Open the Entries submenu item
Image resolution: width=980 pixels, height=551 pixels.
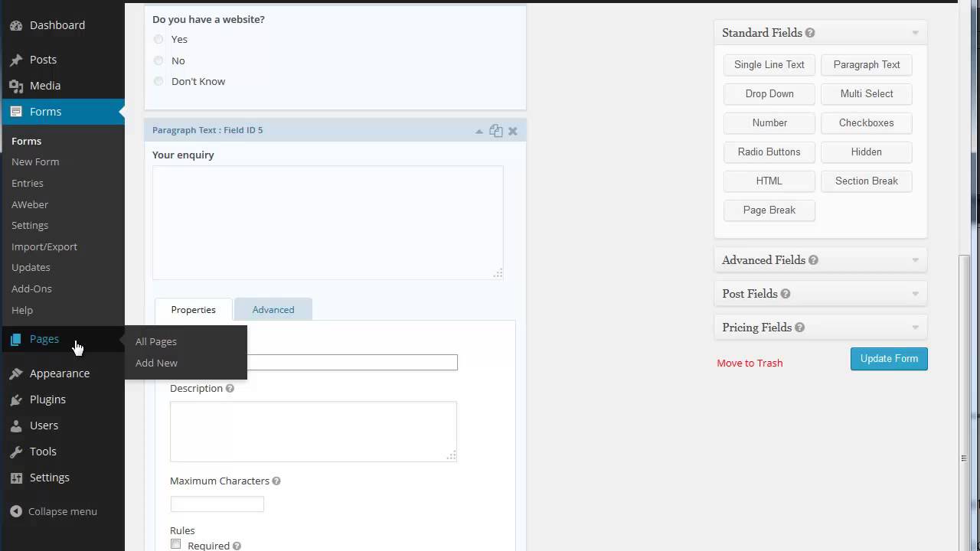click(x=28, y=184)
